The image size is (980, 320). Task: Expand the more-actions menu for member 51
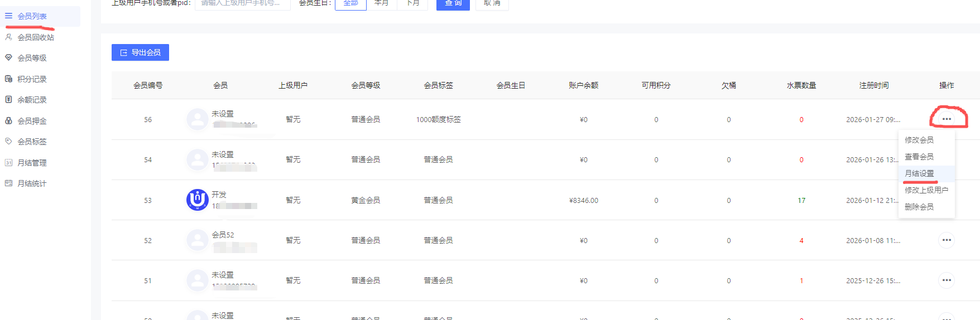pyautogui.click(x=947, y=280)
